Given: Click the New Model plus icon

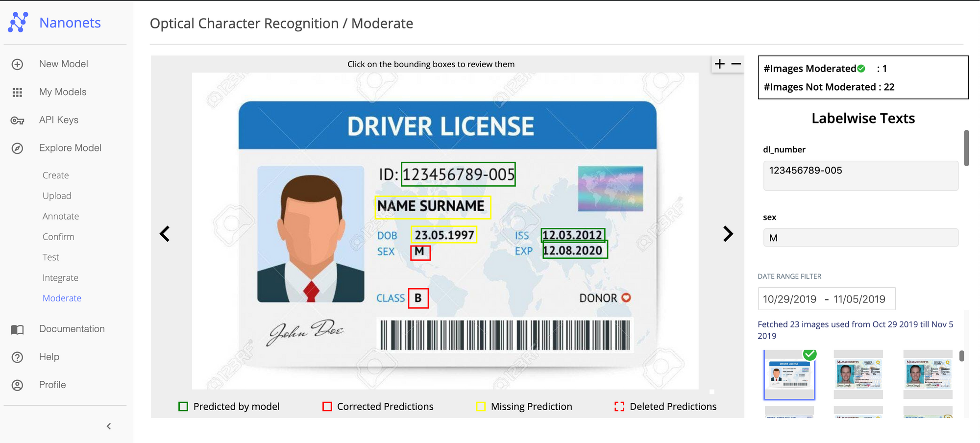Looking at the screenshot, I should [17, 64].
